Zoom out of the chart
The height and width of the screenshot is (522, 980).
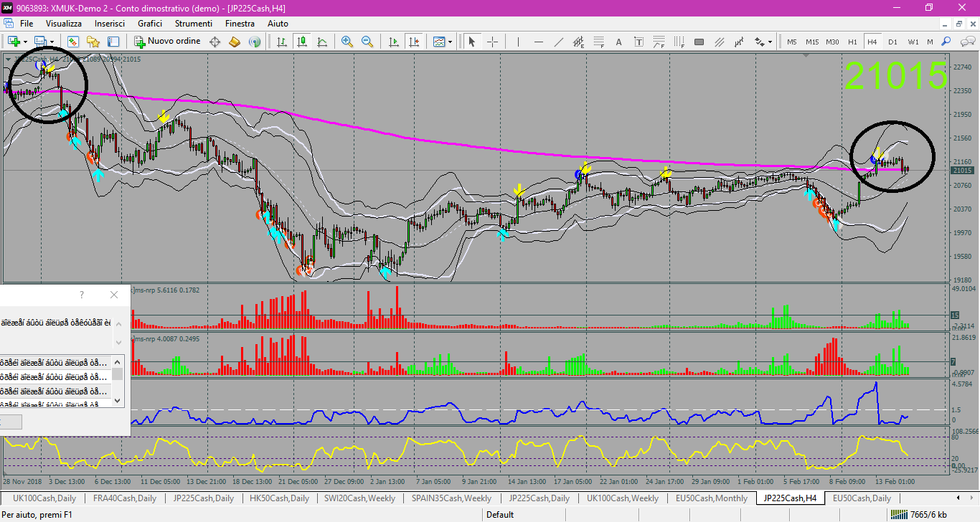pos(367,42)
